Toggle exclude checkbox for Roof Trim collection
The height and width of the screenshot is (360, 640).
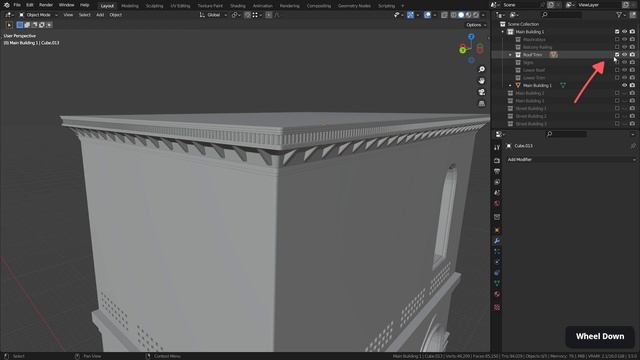click(617, 55)
